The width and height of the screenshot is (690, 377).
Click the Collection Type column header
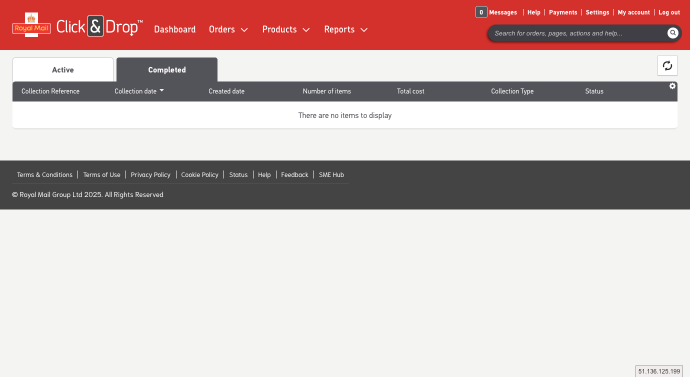512,91
